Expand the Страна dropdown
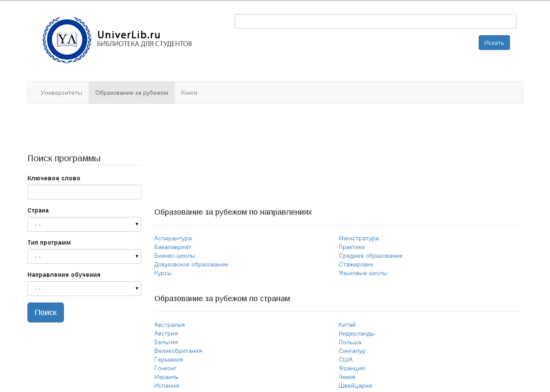The width and height of the screenshot is (550, 392). pyautogui.click(x=84, y=224)
